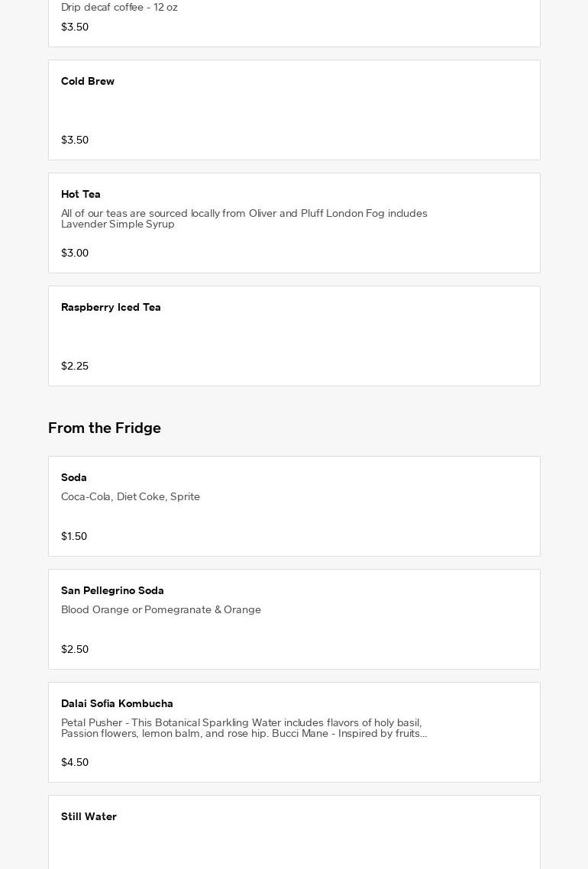588x869 pixels.
Task: Click the $2.25 Raspberry Iced Tea price
Action: pyautogui.click(x=75, y=366)
